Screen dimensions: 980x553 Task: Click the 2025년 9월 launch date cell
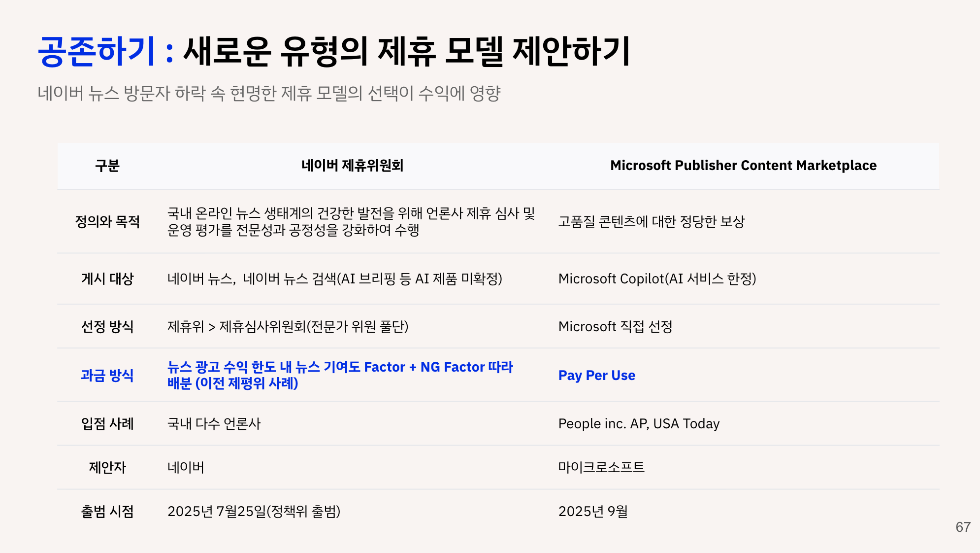pos(592,512)
